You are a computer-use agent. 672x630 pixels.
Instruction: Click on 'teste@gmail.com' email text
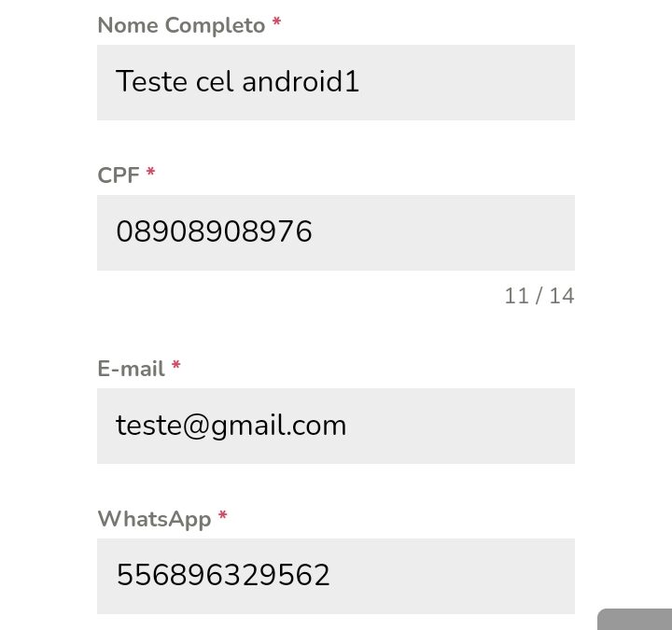point(231,426)
